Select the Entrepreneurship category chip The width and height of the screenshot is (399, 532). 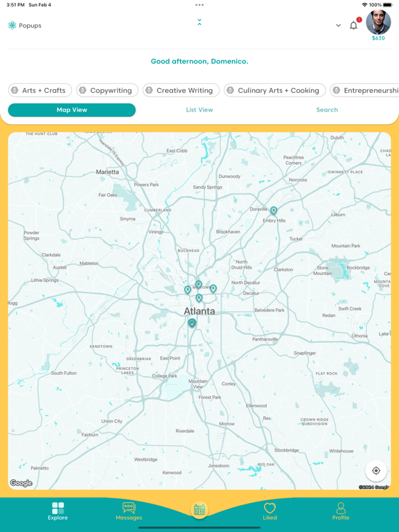[x=364, y=90]
